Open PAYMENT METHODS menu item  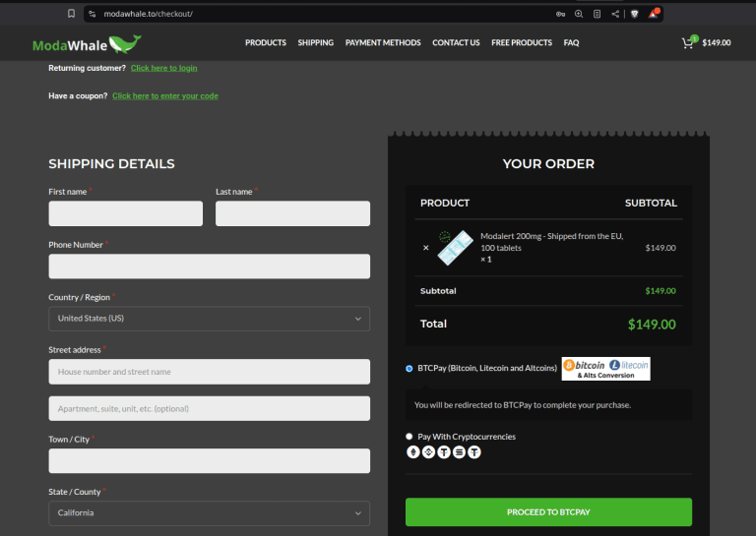point(383,43)
